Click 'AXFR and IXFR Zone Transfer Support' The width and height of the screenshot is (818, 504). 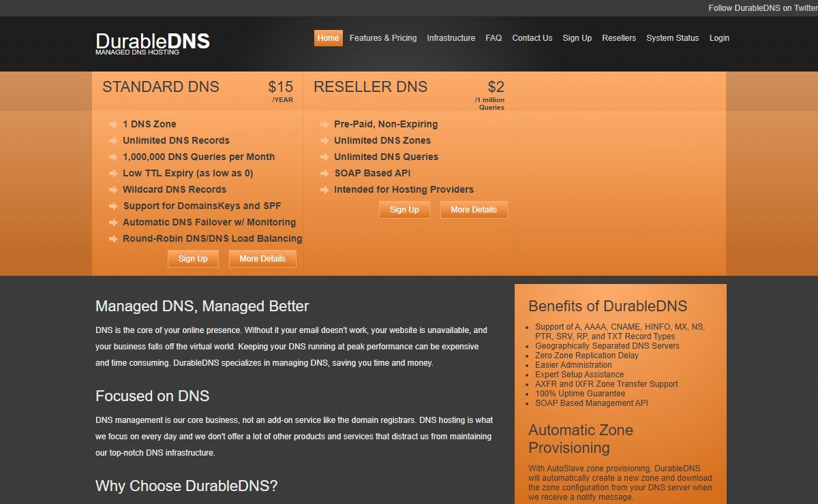[x=607, y=384]
